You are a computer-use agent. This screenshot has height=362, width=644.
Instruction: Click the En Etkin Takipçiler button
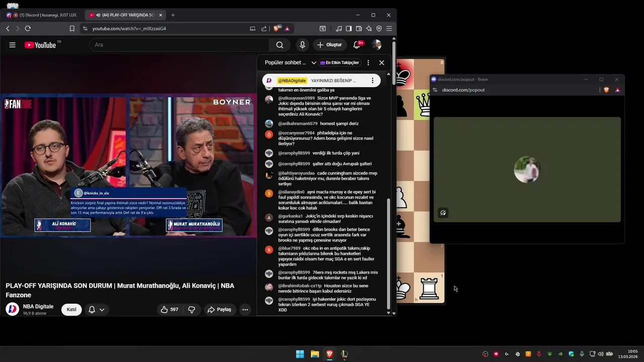click(340, 63)
